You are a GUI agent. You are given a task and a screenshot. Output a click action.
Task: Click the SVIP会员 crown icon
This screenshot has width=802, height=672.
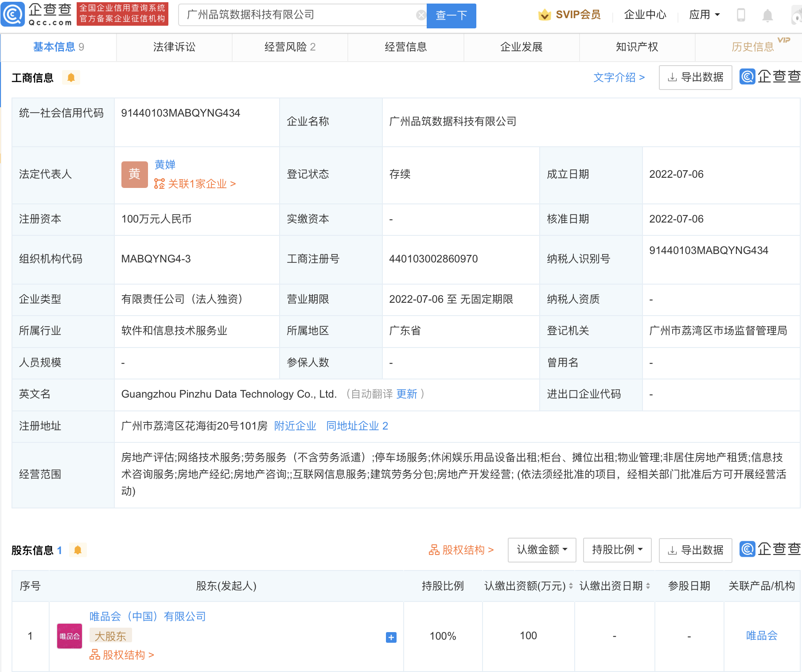click(544, 15)
